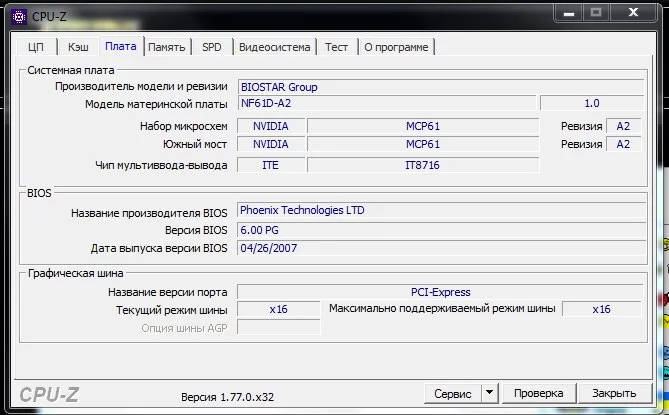This screenshot has width=669, height=415.
Task: Minimize the CPU-Z window
Action: [566, 12]
